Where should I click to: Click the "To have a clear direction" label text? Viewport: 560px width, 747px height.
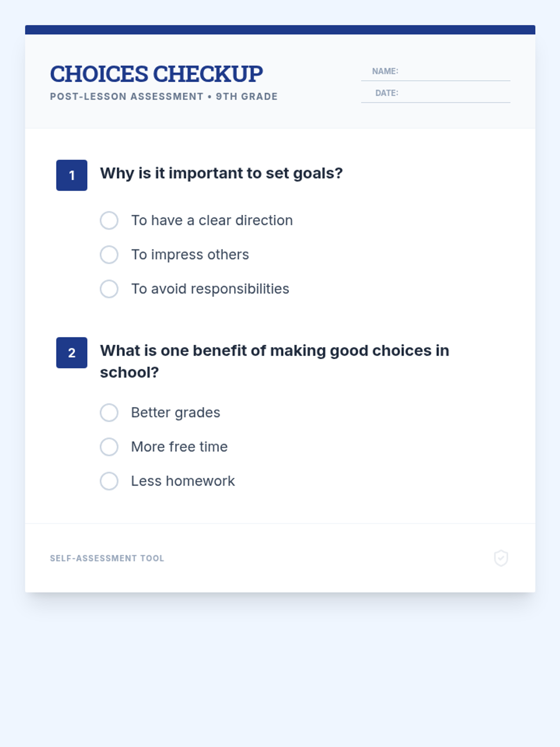click(212, 220)
